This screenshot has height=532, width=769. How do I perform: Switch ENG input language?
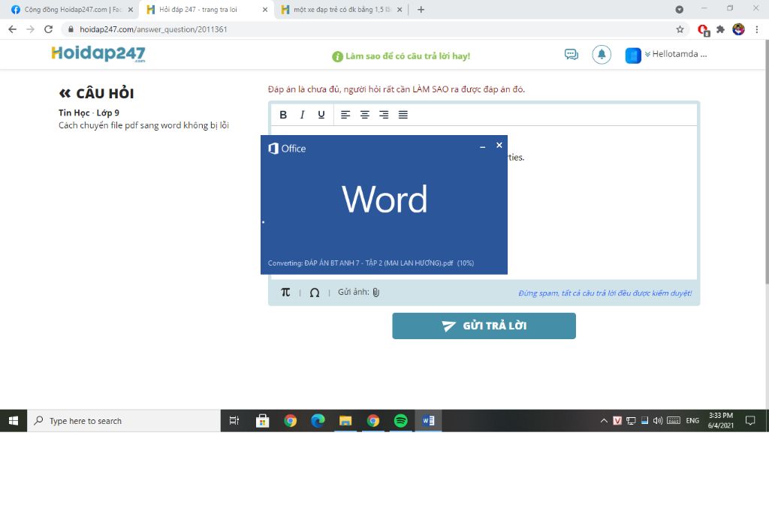point(692,421)
